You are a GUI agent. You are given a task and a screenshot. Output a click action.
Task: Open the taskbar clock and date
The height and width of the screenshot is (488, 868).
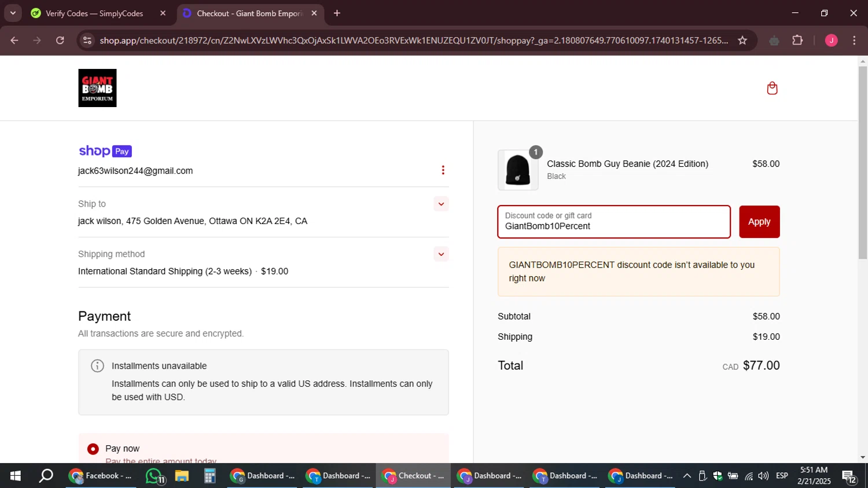814,476
